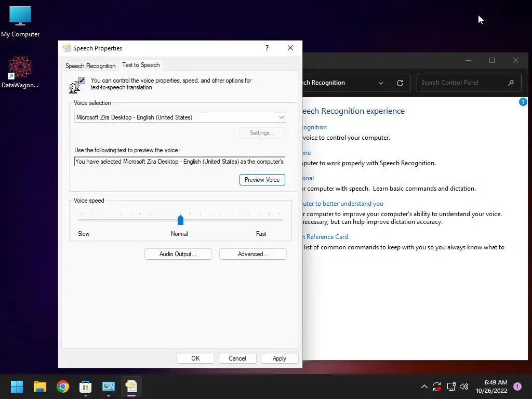532x399 pixels.
Task: Select Speech Properties taskbar icon
Action: click(x=131, y=387)
